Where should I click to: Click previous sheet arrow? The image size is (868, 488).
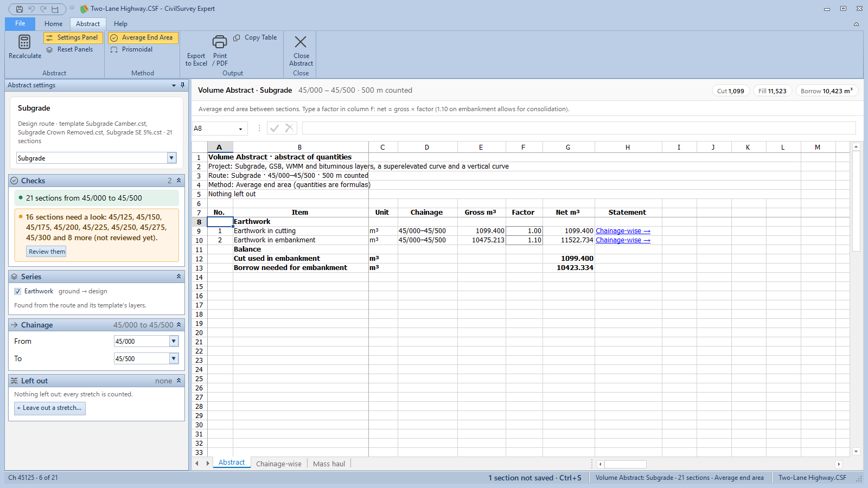click(197, 464)
